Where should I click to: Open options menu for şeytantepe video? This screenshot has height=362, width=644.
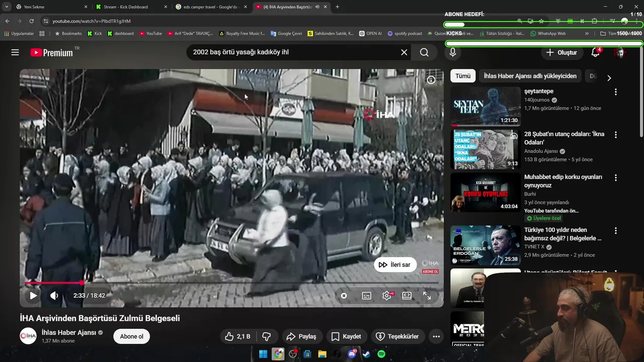pyautogui.click(x=615, y=92)
